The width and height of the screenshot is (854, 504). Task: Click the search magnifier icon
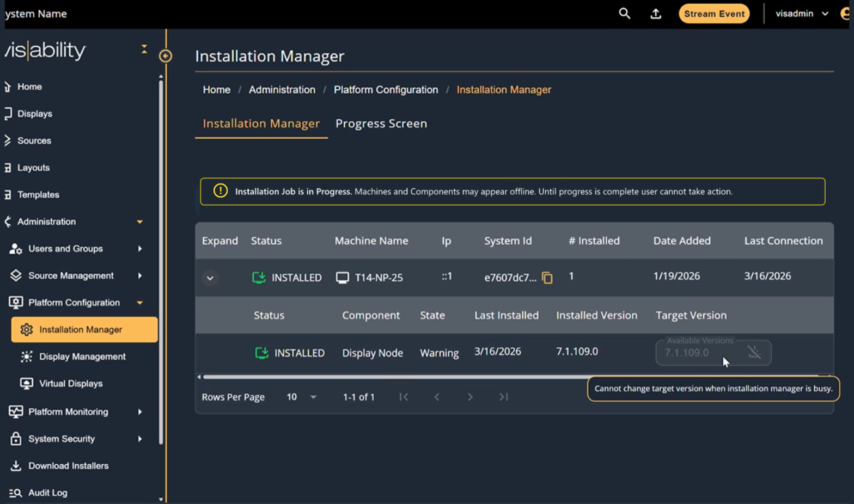[624, 14]
